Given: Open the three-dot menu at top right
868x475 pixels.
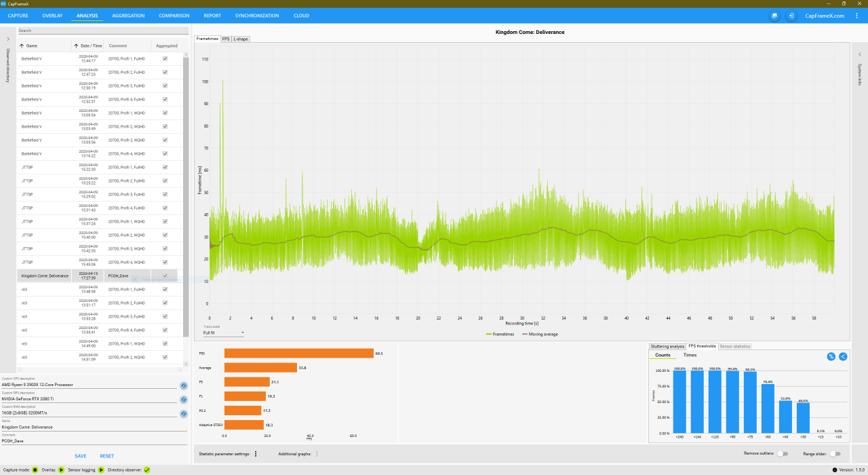Looking at the screenshot, I should pos(856,15).
